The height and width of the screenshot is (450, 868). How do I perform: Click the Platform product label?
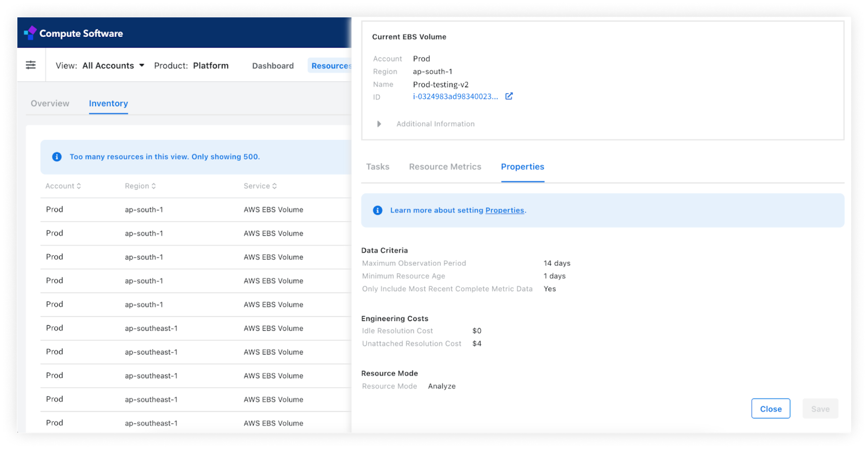(x=211, y=65)
